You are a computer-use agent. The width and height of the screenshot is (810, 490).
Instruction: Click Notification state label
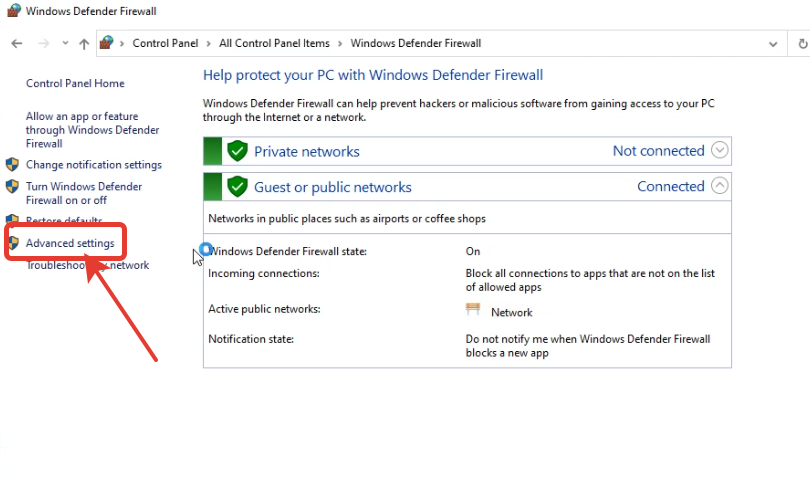251,339
